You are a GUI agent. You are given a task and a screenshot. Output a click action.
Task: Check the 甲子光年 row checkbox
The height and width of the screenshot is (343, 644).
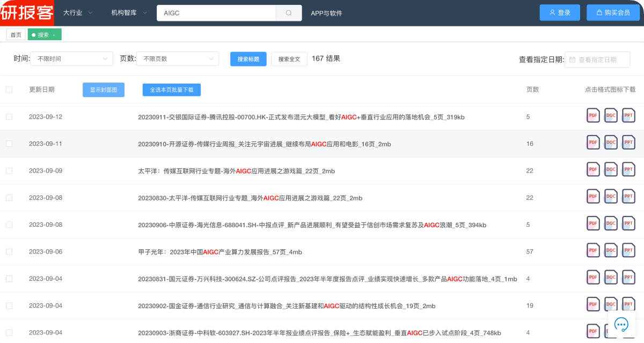tap(9, 252)
